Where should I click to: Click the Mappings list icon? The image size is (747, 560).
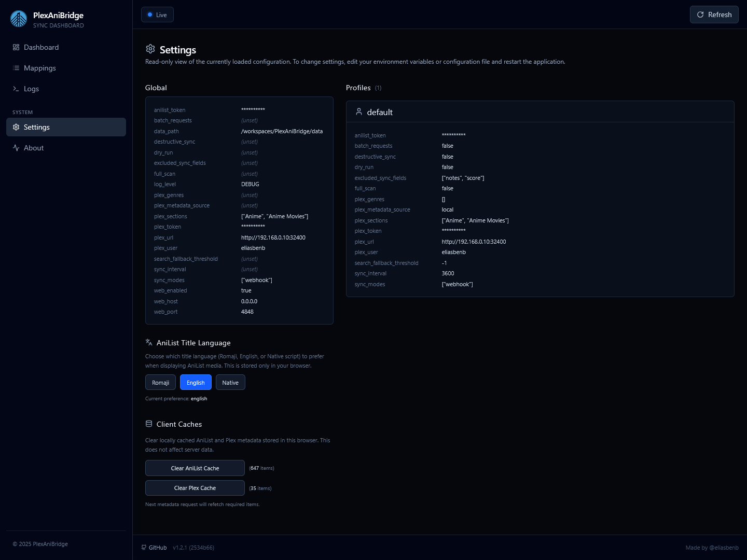pyautogui.click(x=16, y=68)
